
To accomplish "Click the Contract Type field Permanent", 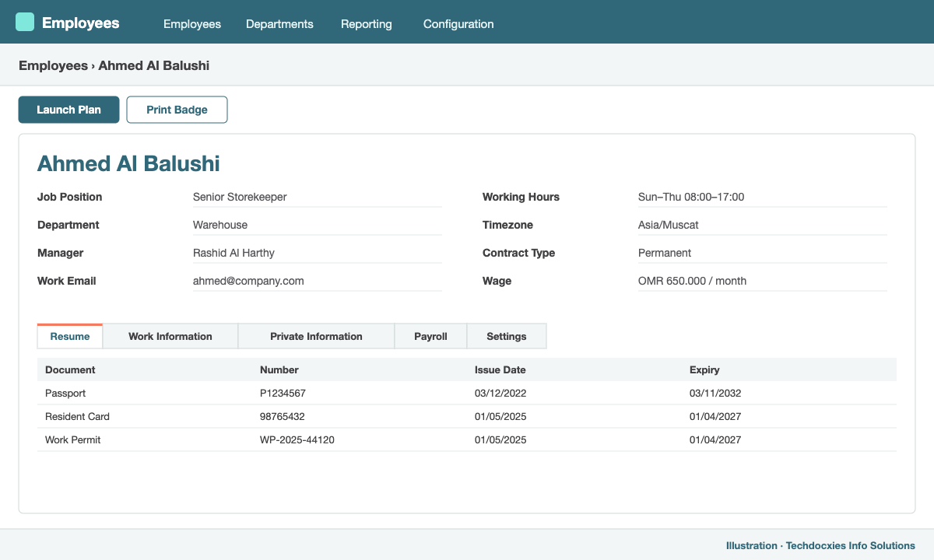I will tap(763, 253).
